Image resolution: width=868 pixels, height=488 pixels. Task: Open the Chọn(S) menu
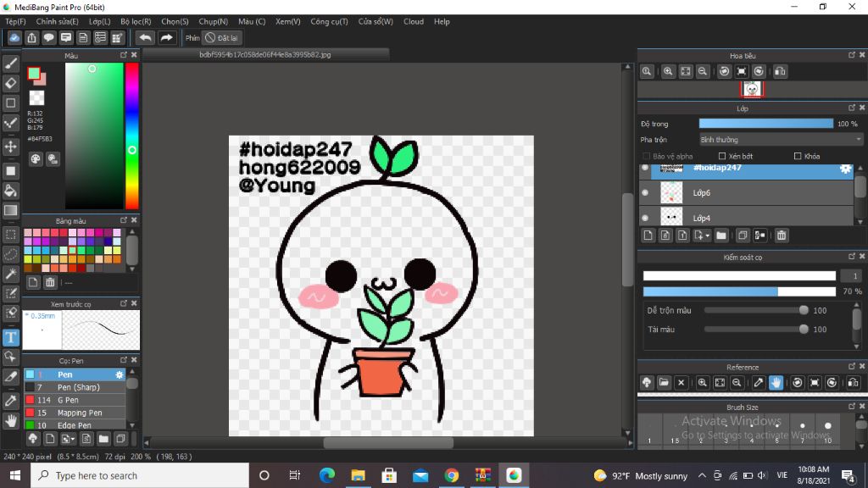(175, 21)
